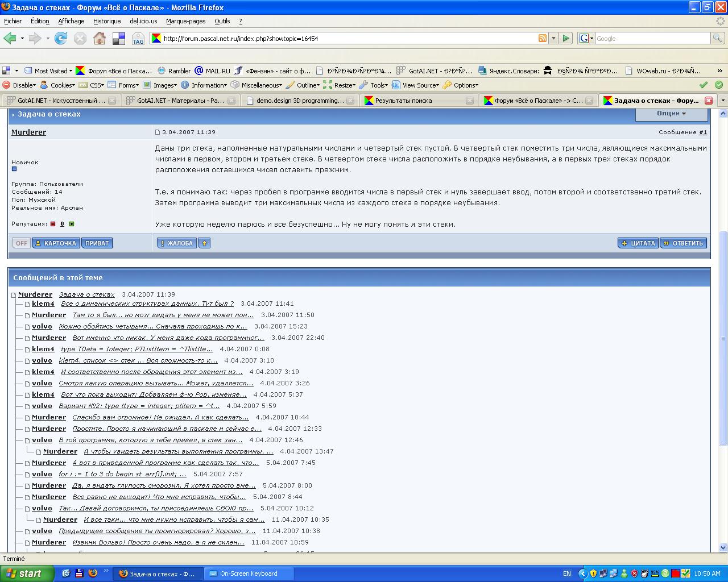Open the klem4 user link in the first reply
Image resolution: width=728 pixels, height=582 pixels.
point(43,304)
